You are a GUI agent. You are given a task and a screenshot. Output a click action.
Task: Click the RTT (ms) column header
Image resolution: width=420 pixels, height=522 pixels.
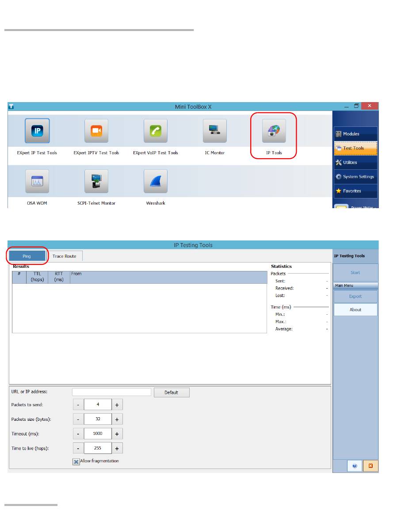[x=59, y=277]
